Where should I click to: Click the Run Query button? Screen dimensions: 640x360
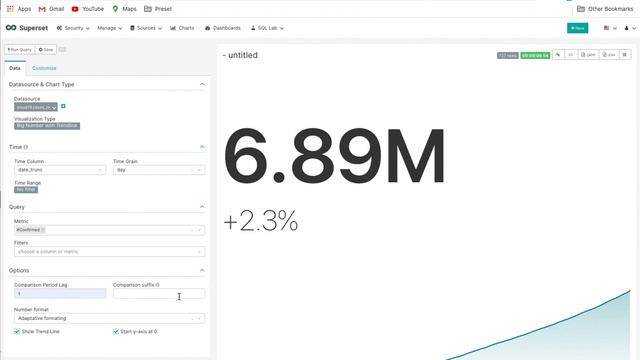pyautogui.click(x=20, y=49)
